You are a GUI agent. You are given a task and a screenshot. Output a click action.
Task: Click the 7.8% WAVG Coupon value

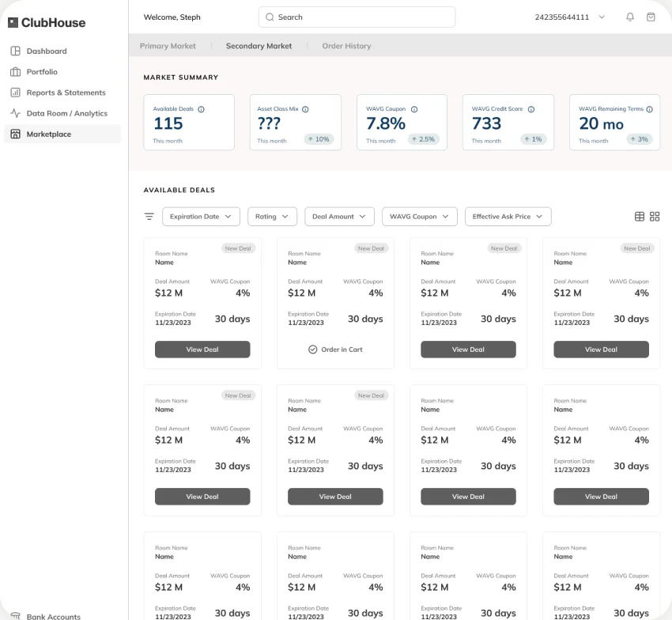[385, 124]
